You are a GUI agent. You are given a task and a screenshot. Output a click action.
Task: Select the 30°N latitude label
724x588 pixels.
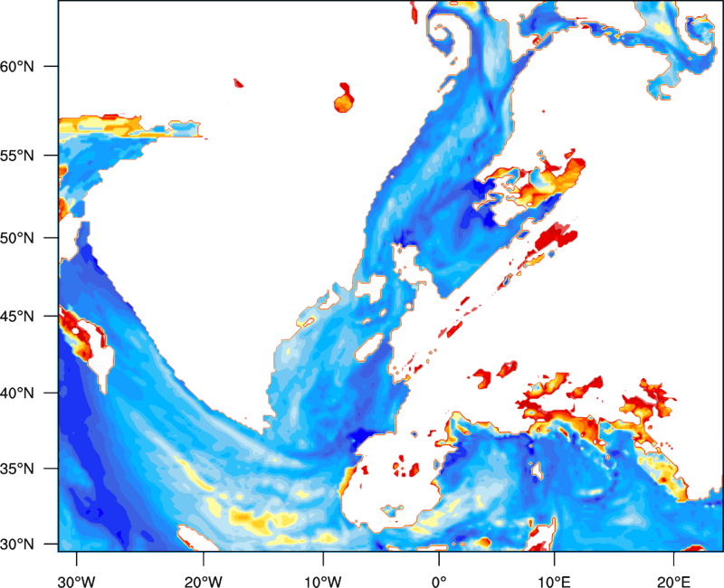coord(17,545)
